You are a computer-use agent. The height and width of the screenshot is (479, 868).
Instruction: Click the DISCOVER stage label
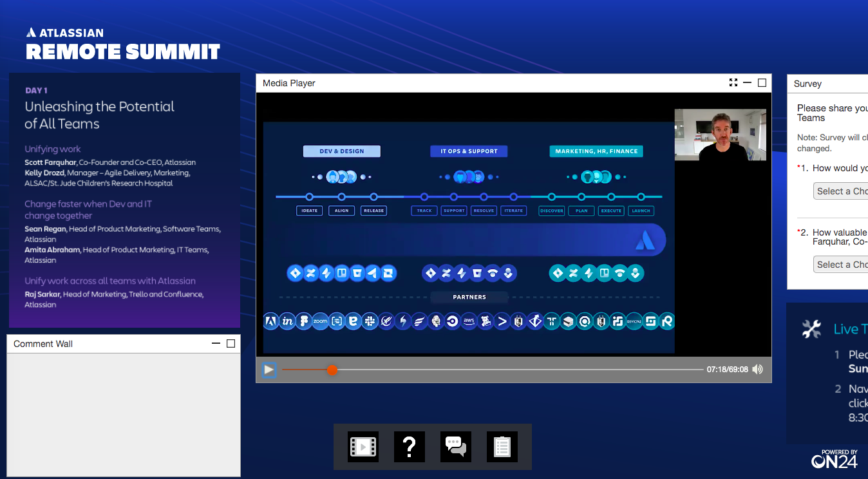point(552,211)
